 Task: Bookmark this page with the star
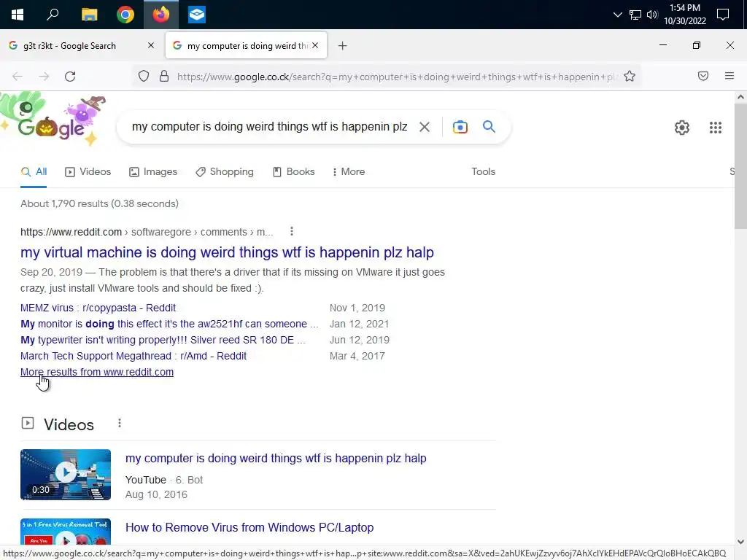pyautogui.click(x=630, y=76)
